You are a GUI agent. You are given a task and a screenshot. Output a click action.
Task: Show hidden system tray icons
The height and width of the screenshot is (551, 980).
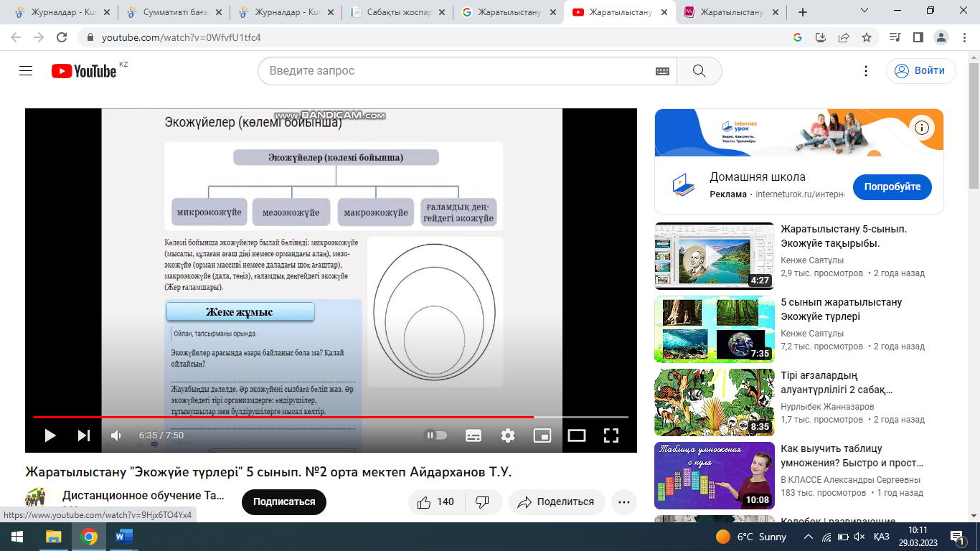[x=808, y=537]
